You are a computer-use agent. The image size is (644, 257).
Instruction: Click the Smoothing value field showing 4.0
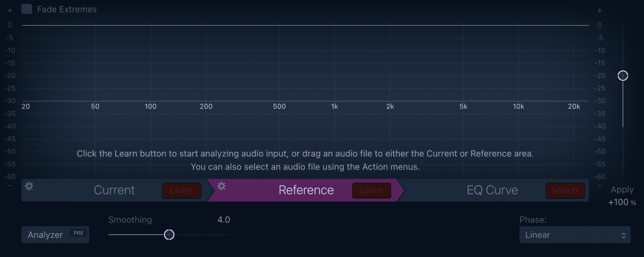point(223,220)
